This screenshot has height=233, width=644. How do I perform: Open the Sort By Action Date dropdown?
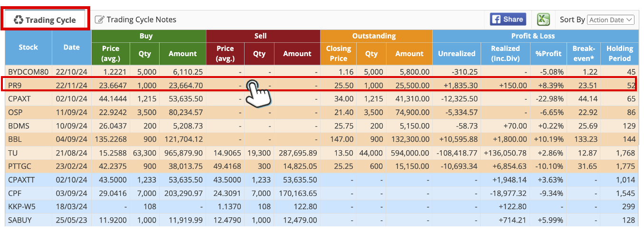coord(611,19)
